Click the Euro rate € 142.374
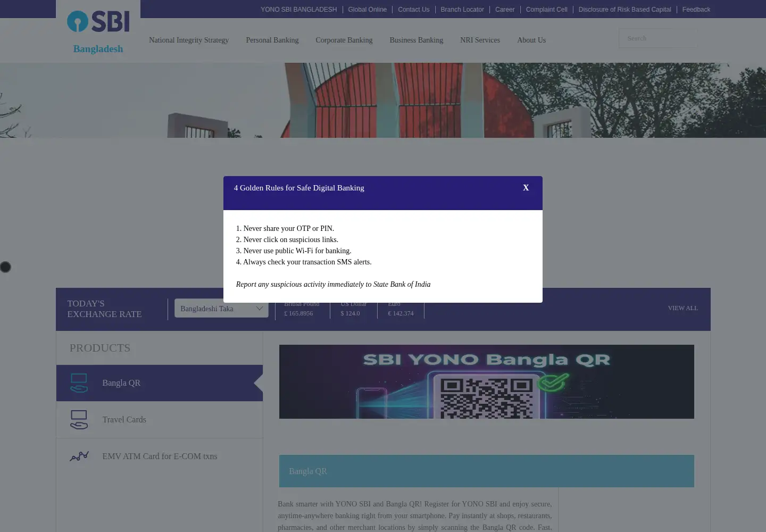 click(401, 313)
